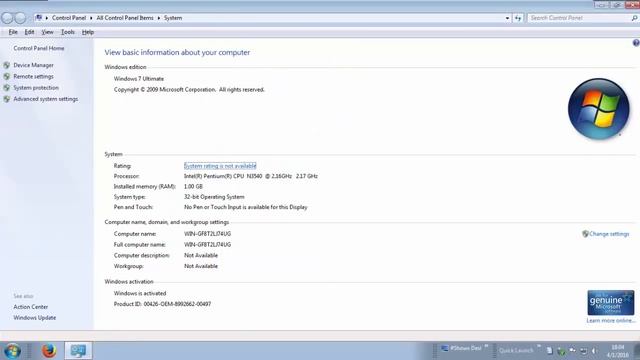The width and height of the screenshot is (640, 360).
Task: Click the Windows 7 Ultimate text
Action: pyautogui.click(x=139, y=78)
